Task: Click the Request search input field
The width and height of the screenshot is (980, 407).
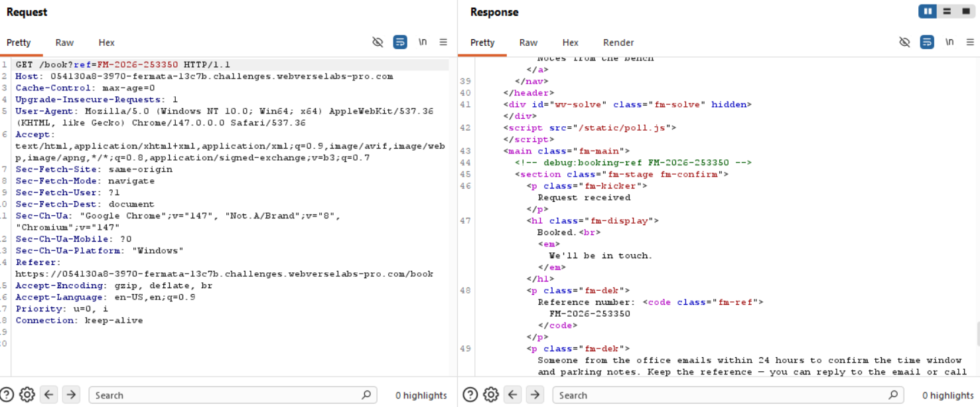Action: tap(226, 395)
